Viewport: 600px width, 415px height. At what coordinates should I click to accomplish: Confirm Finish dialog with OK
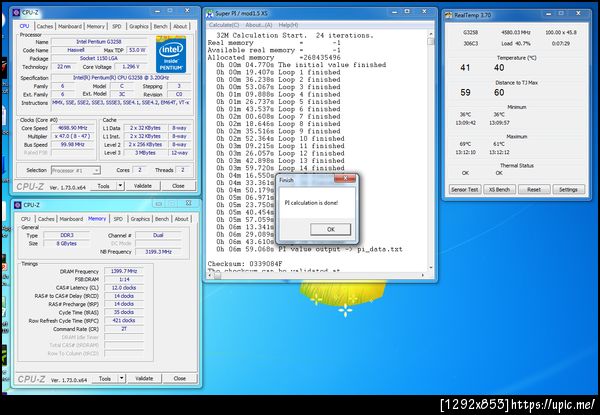pos(331,229)
